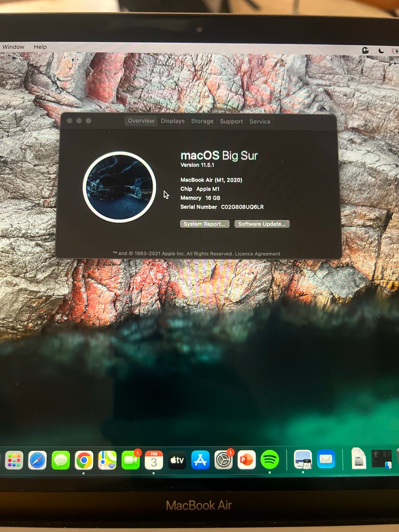Click the Chip Apple M1 line

(x=200, y=189)
